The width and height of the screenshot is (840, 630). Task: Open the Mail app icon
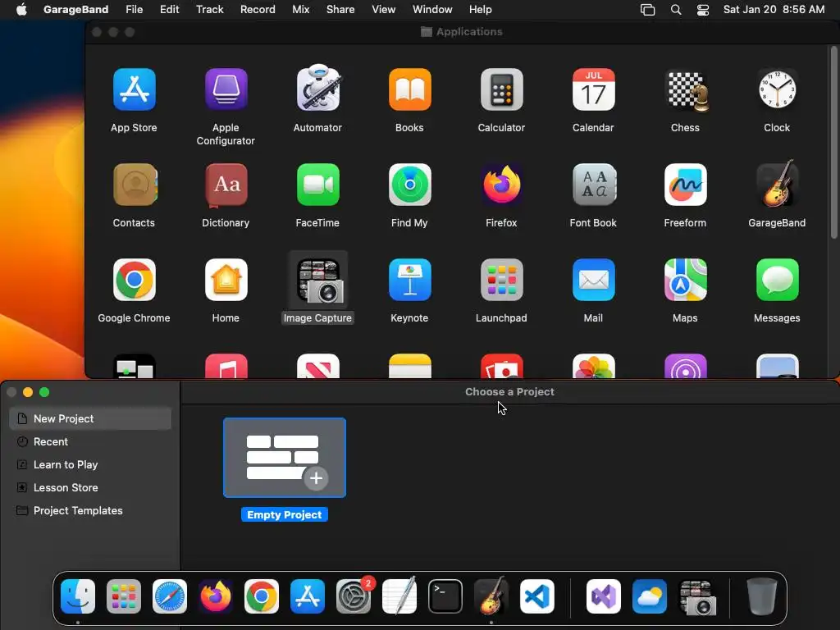tap(594, 280)
